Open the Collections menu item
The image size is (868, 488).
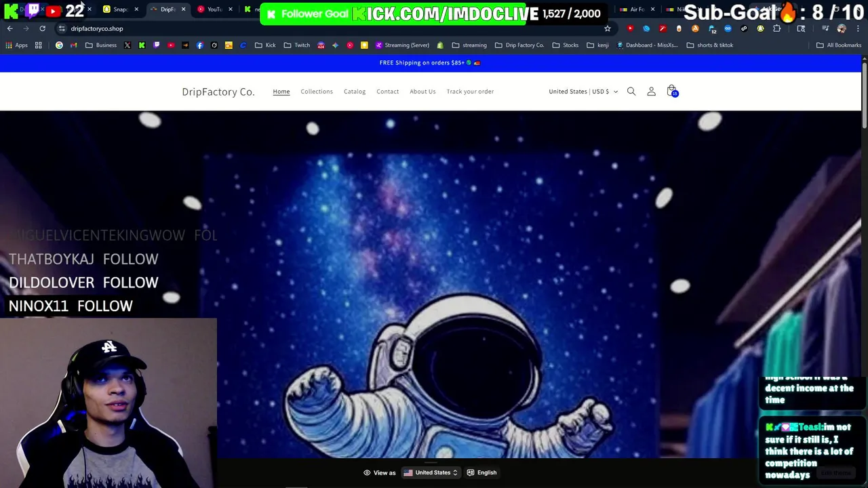[317, 91]
